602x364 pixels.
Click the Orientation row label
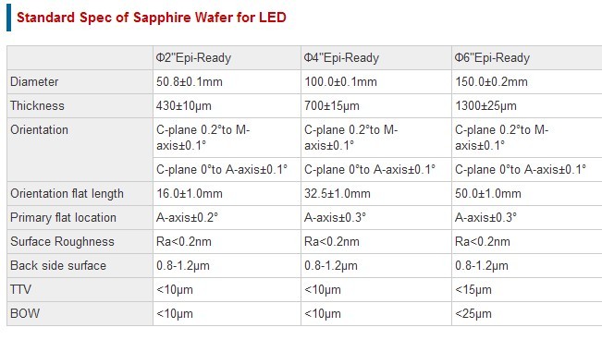click(39, 129)
